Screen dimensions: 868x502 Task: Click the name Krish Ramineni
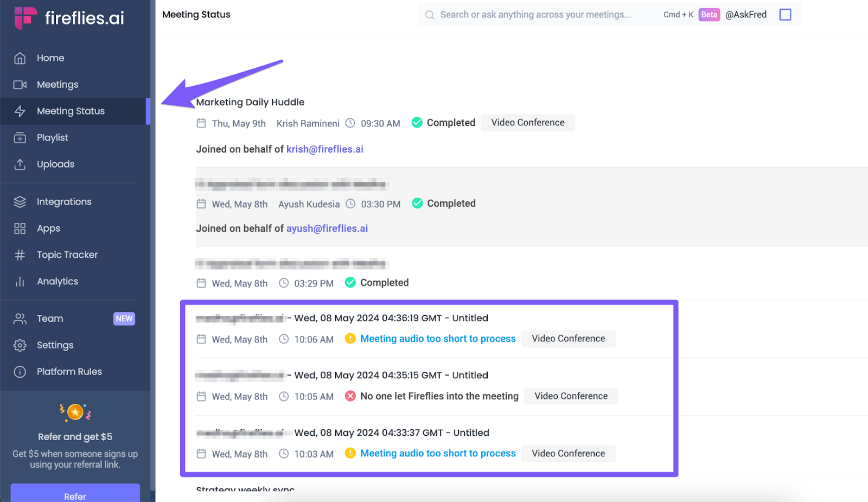click(308, 124)
